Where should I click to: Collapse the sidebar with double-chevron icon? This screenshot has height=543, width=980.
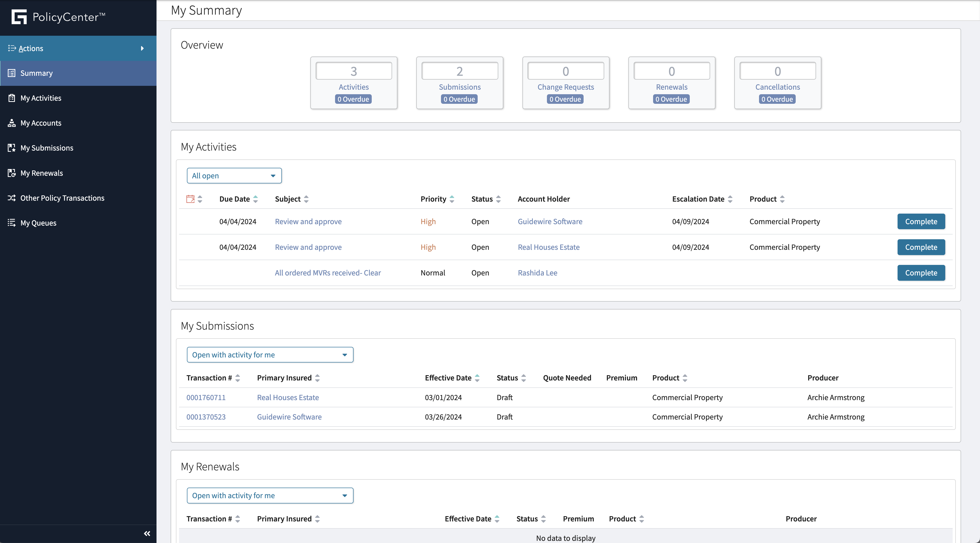pyautogui.click(x=147, y=533)
